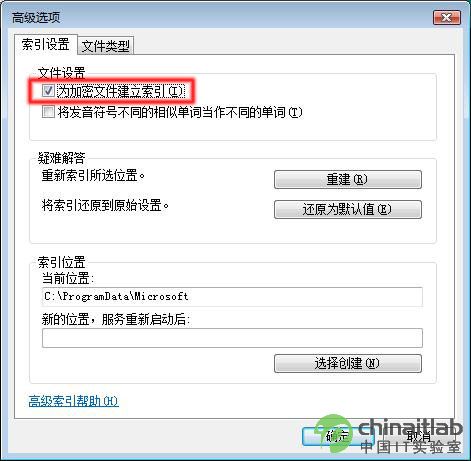Open the 高级索引帮助 link
This screenshot has height=461, width=471.
coord(73,401)
